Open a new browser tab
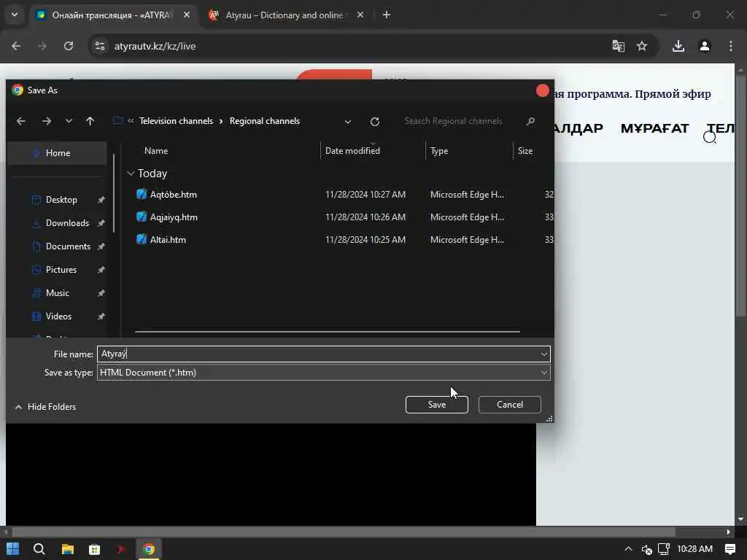The height and width of the screenshot is (560, 747). 387,15
